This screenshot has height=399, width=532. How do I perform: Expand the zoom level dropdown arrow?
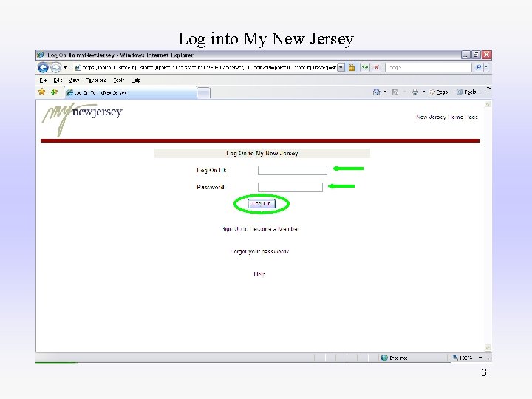[x=480, y=358]
